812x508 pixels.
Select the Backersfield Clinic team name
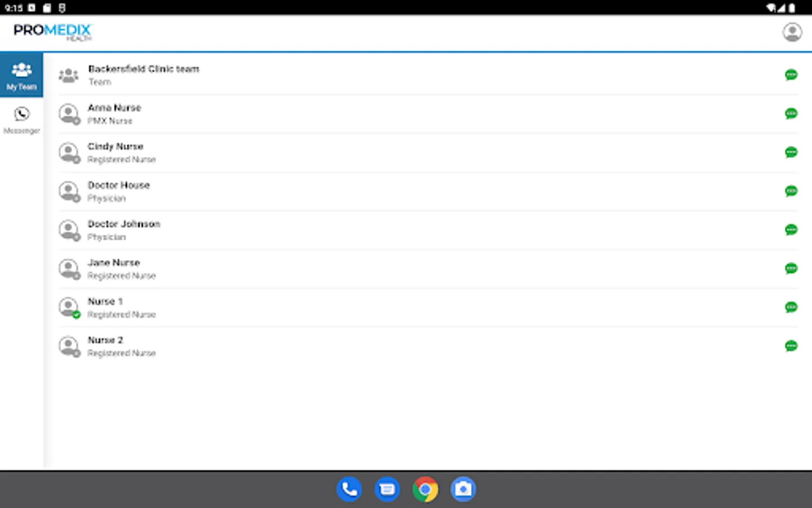coord(144,69)
